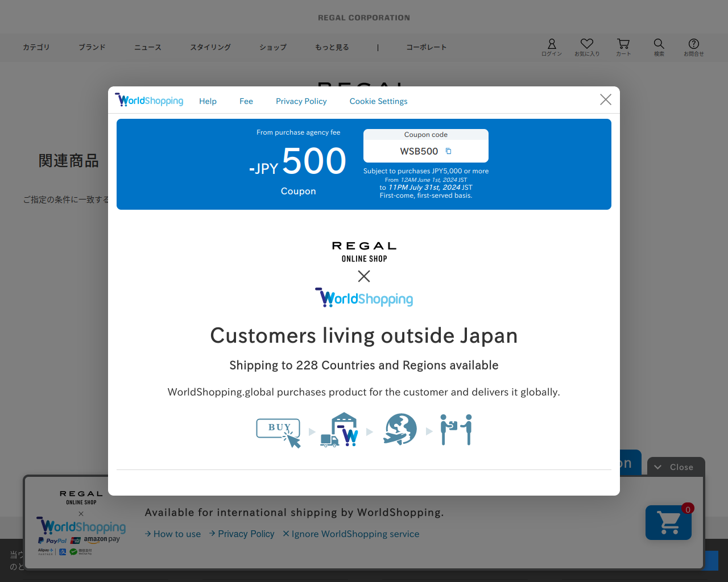Open Privacy Policy in modal header
Image resolution: width=728 pixels, height=582 pixels.
301,101
